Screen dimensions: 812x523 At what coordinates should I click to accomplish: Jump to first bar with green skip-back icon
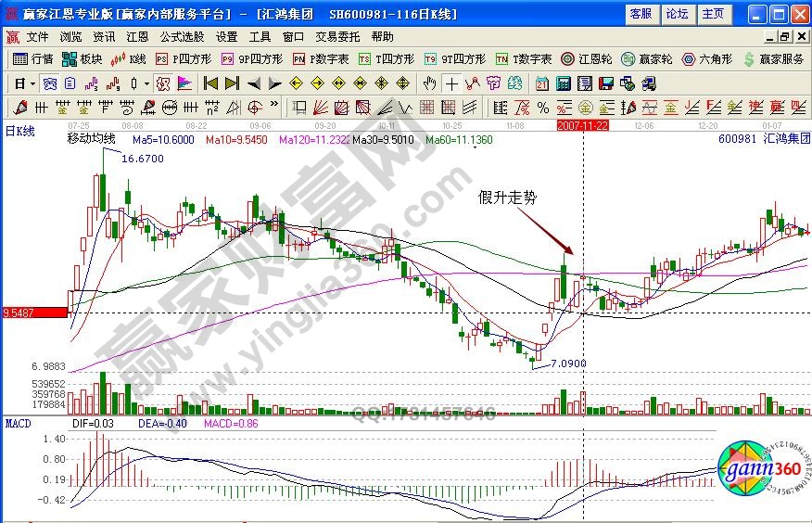[210, 83]
